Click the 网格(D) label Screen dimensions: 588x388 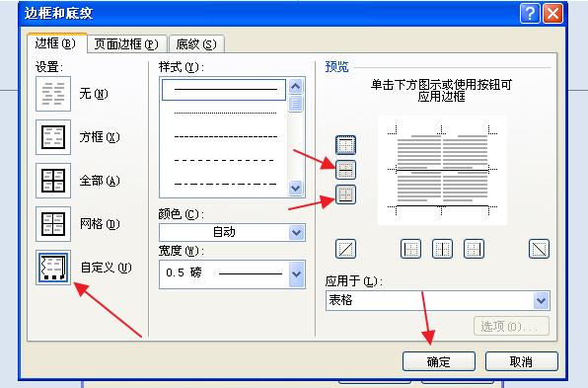(100, 224)
